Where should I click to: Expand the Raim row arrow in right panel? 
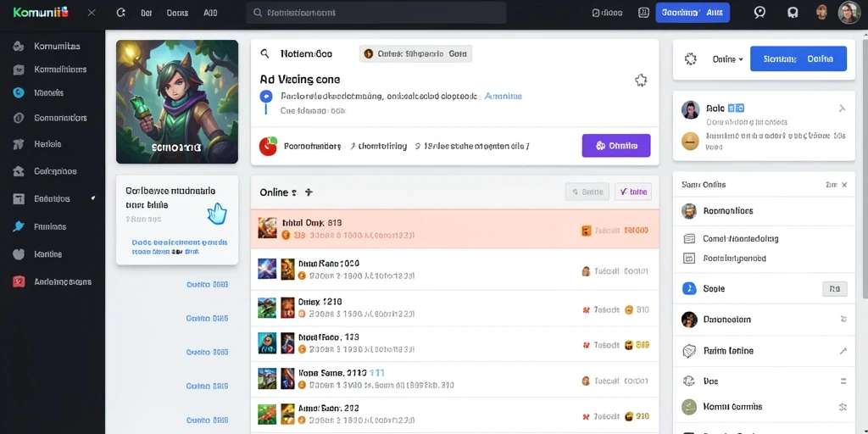843,350
